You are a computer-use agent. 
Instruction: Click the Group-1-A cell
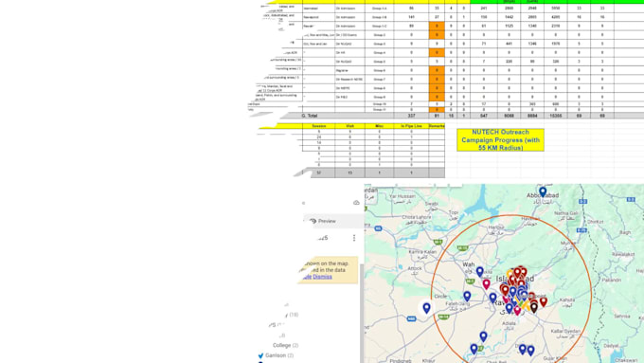point(379,9)
